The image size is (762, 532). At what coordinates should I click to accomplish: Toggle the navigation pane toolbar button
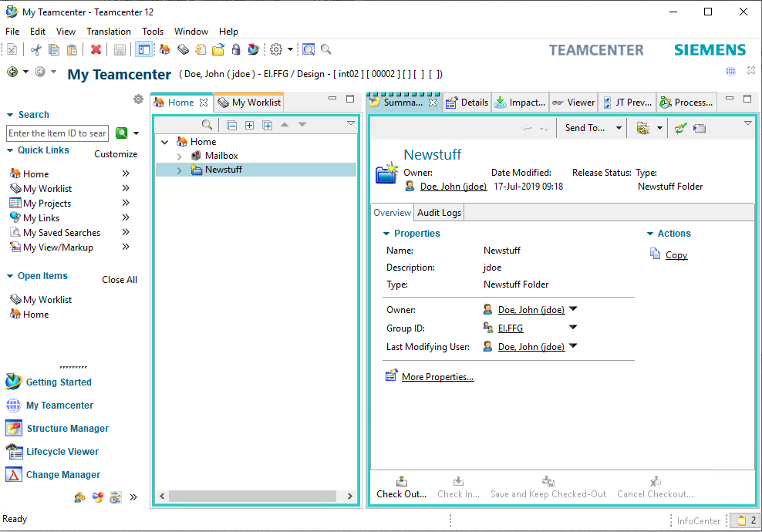pyautogui.click(x=143, y=49)
